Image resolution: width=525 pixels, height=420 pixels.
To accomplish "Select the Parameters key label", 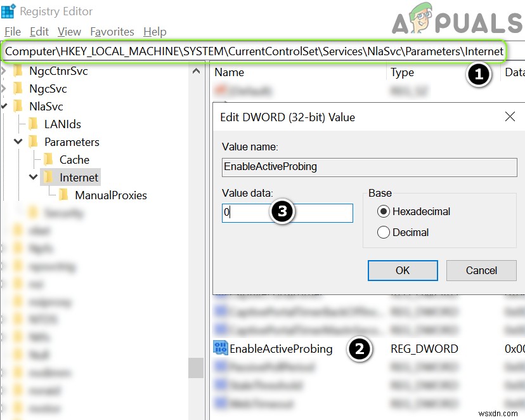I will tap(72, 142).
